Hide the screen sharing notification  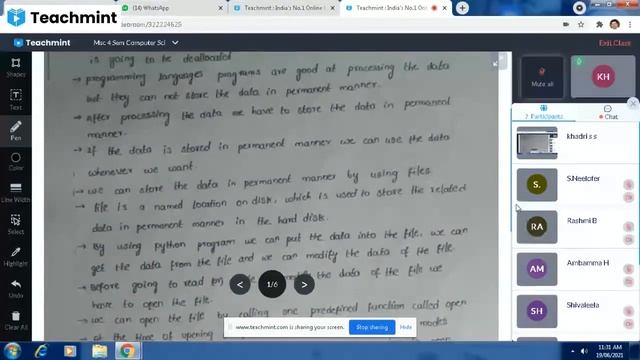tap(406, 327)
